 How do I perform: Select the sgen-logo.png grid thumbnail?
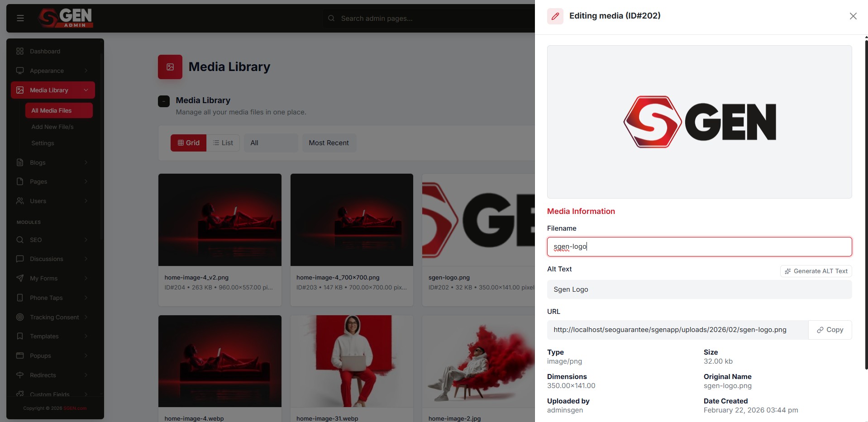(478, 220)
